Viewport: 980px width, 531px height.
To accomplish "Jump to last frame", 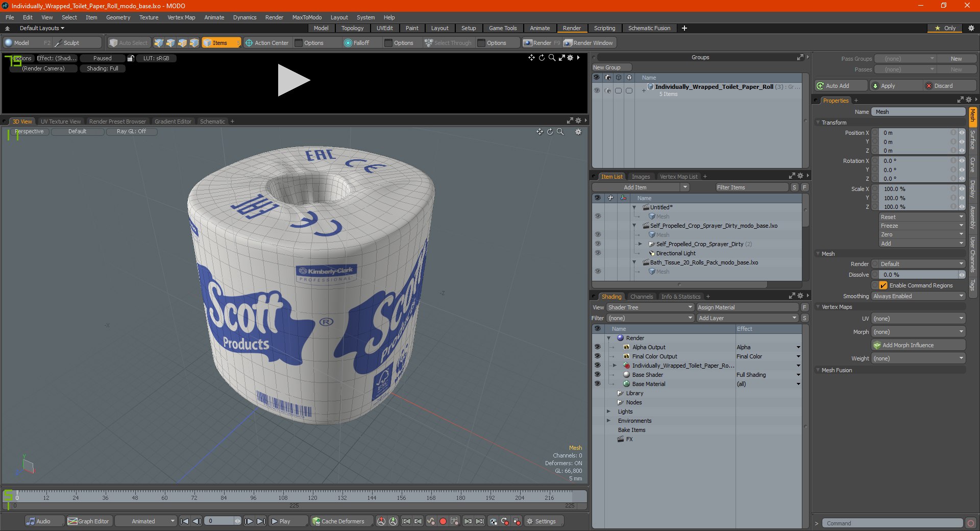I will point(261,521).
